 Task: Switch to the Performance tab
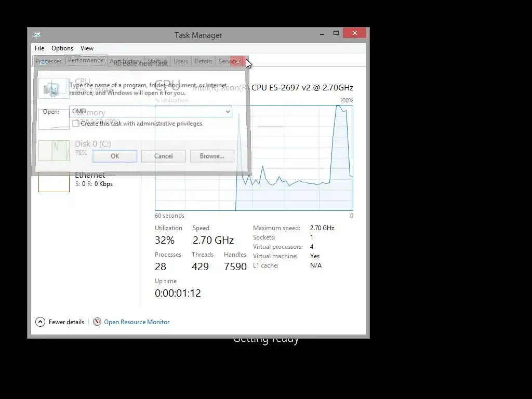pyautogui.click(x=86, y=60)
